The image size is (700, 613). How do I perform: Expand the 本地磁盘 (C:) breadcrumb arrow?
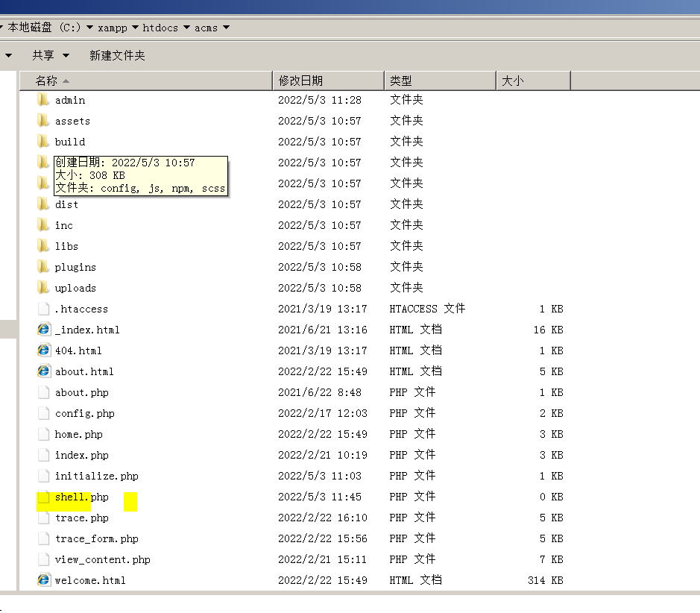pyautogui.click(x=89, y=28)
